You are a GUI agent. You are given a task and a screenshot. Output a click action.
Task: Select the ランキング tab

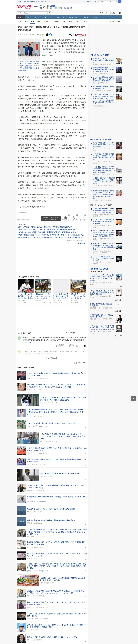tap(86, 17)
